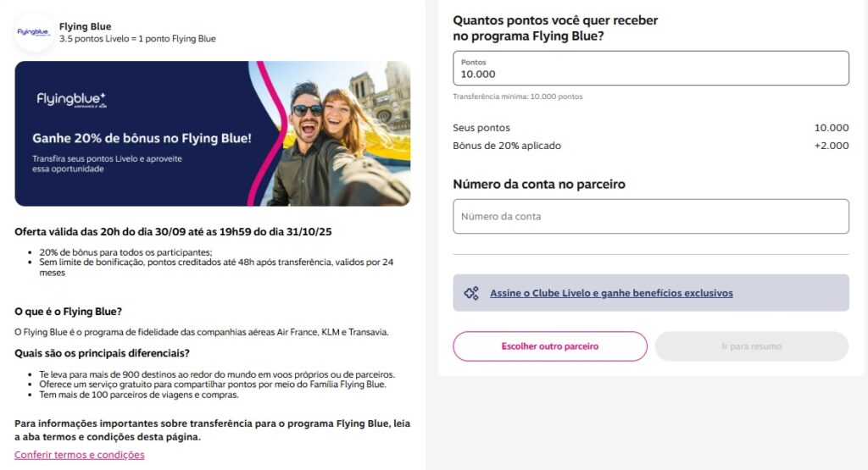The width and height of the screenshot is (868, 470).
Task: Click the Ir para resumo button
Action: click(751, 346)
